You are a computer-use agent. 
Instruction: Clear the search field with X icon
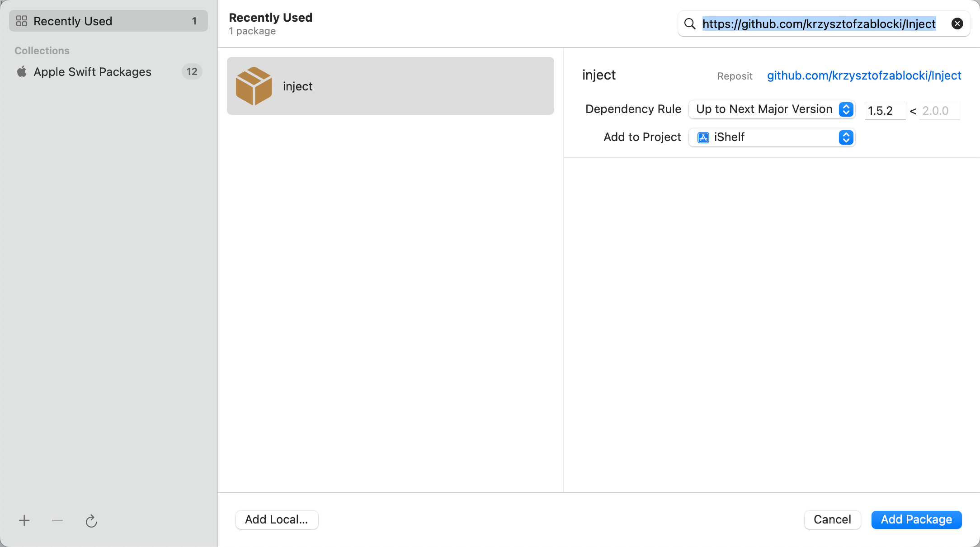(x=957, y=24)
